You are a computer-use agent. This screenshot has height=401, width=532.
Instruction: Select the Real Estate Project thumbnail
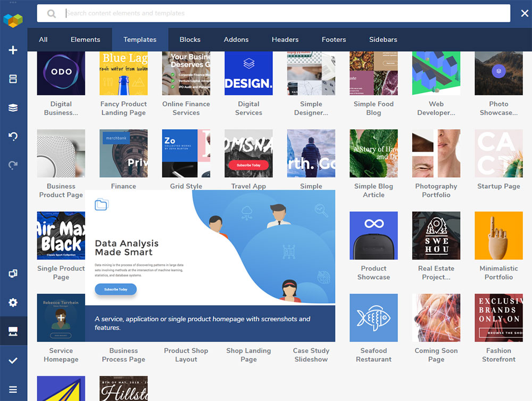pyautogui.click(x=436, y=236)
